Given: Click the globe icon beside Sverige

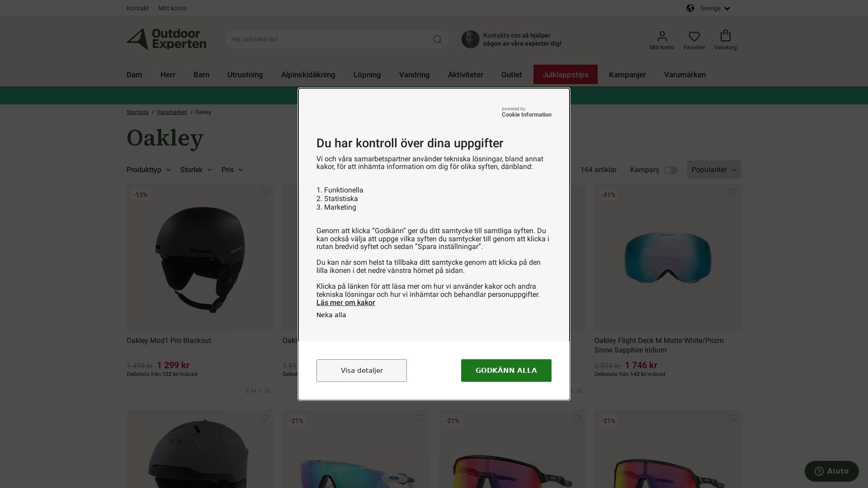Looking at the screenshot, I should [690, 8].
